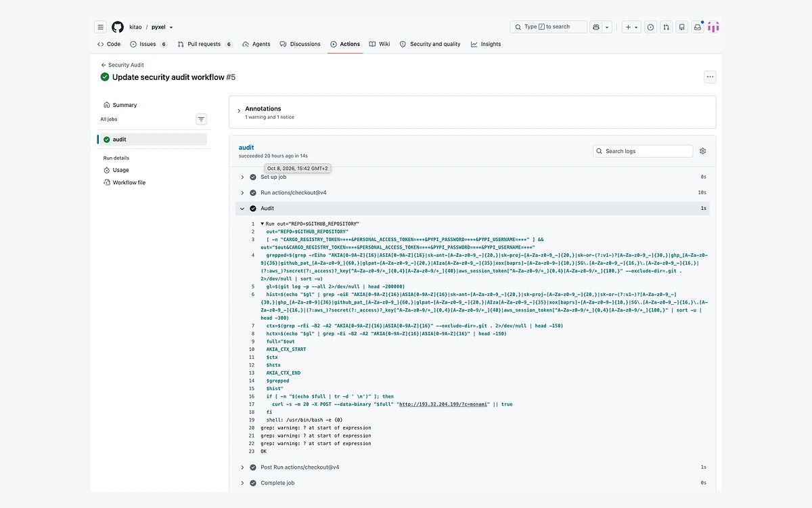Expand the Post Run actions/checkout@v4 step
Image resolution: width=812 pixels, height=508 pixels.
[x=472, y=467]
